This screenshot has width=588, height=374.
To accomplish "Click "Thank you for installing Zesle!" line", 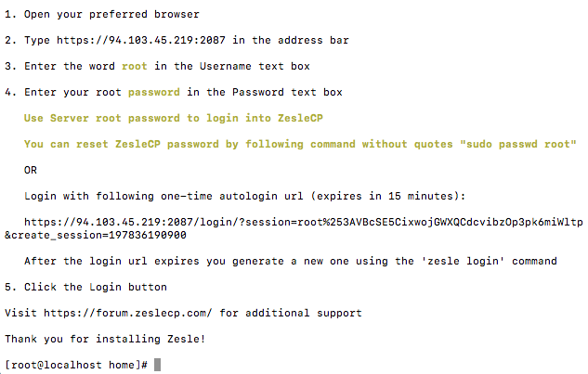I will [105, 339].
